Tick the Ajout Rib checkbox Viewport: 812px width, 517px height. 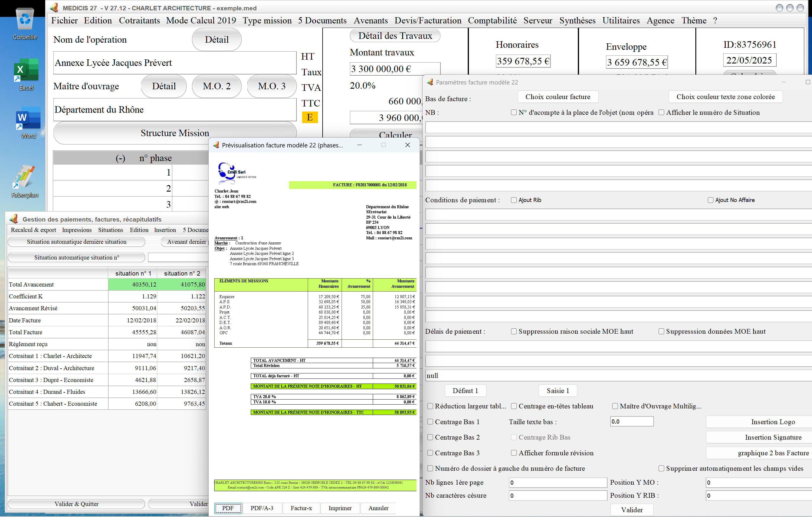[513, 200]
